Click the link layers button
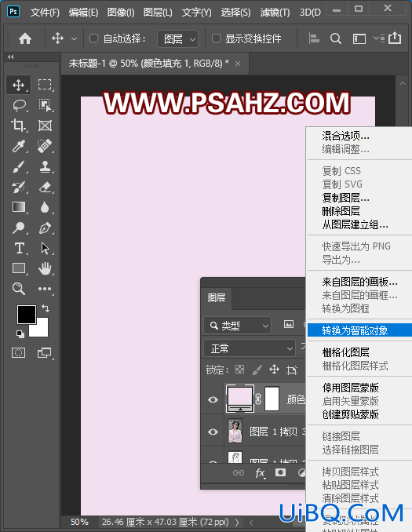Viewport: 412px width, 532px height. [x=239, y=472]
